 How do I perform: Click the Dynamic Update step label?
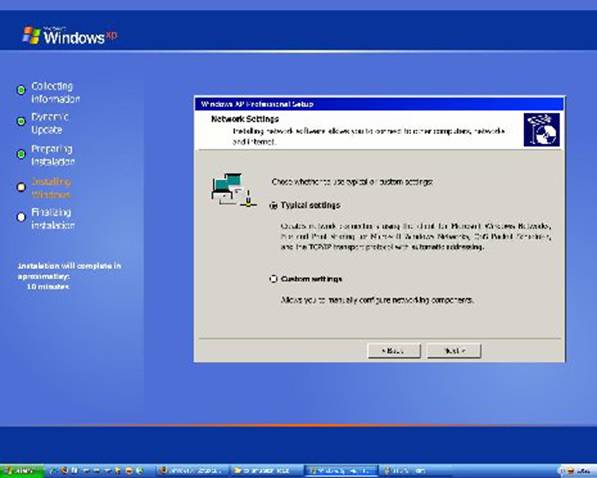tap(50, 123)
